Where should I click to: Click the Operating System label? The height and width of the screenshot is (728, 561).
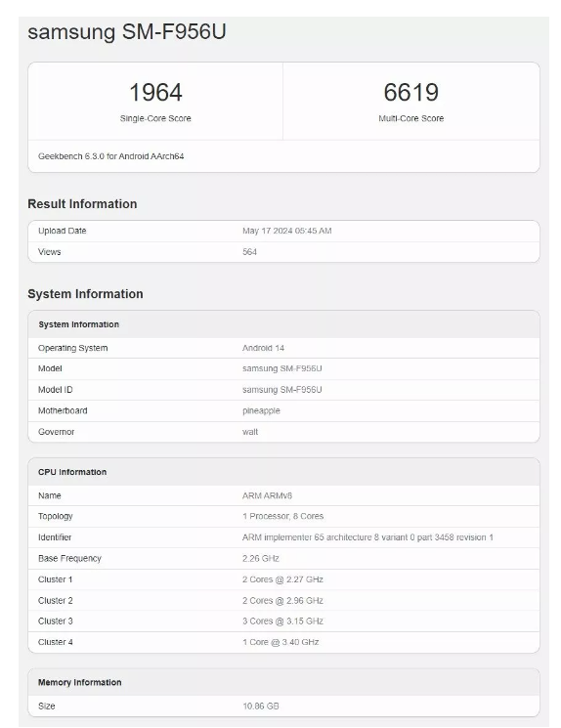point(73,348)
